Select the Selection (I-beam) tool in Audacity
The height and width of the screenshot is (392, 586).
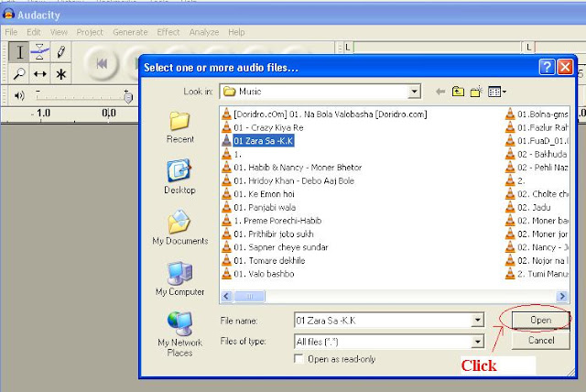click(x=19, y=52)
